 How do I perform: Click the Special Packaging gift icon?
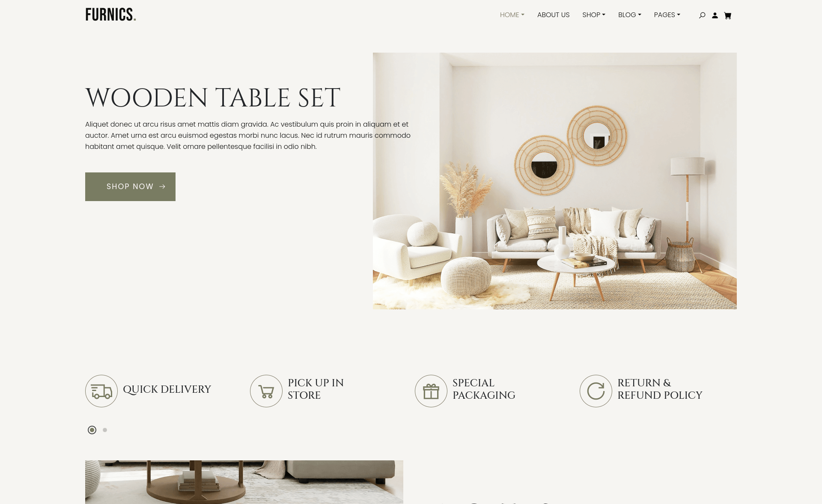(x=431, y=391)
